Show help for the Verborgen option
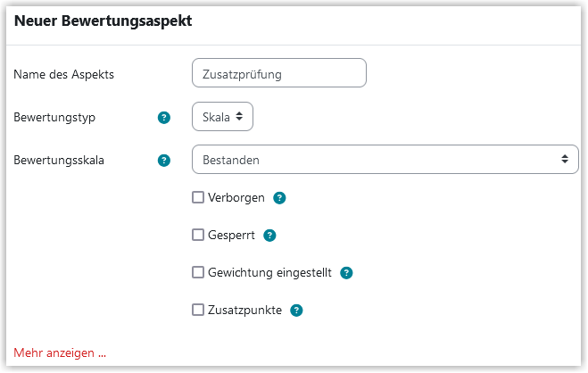The width and height of the screenshot is (588, 373). pos(279,197)
